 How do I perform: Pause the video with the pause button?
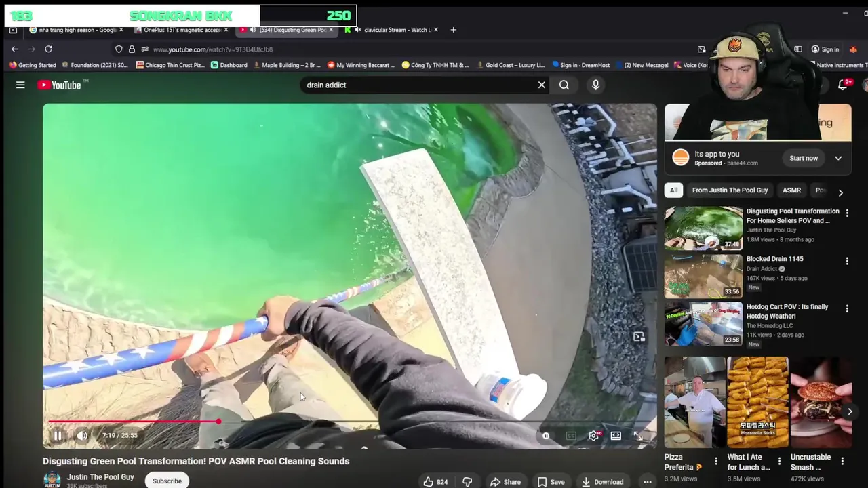(58, 436)
